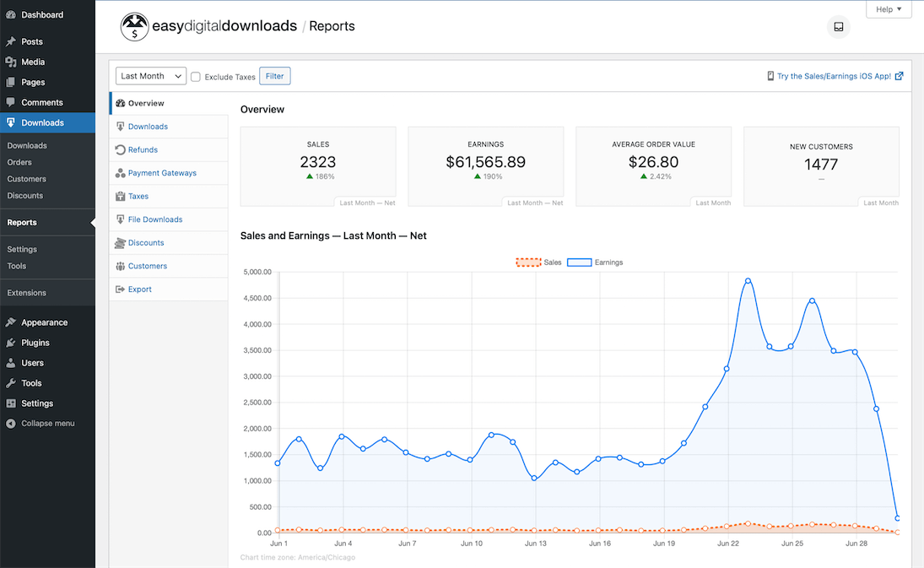The height and width of the screenshot is (568, 924).
Task: Open the Customers report tab
Action: (169, 266)
